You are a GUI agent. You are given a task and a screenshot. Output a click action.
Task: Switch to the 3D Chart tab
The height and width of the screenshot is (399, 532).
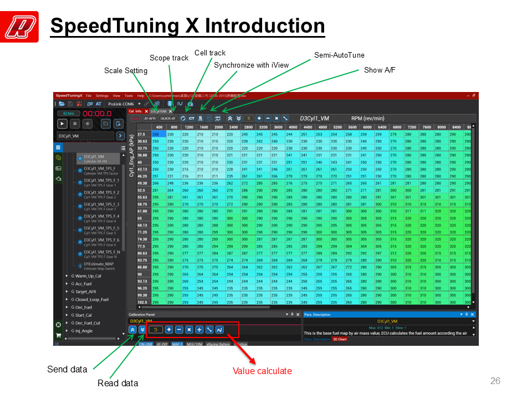(x=340, y=339)
